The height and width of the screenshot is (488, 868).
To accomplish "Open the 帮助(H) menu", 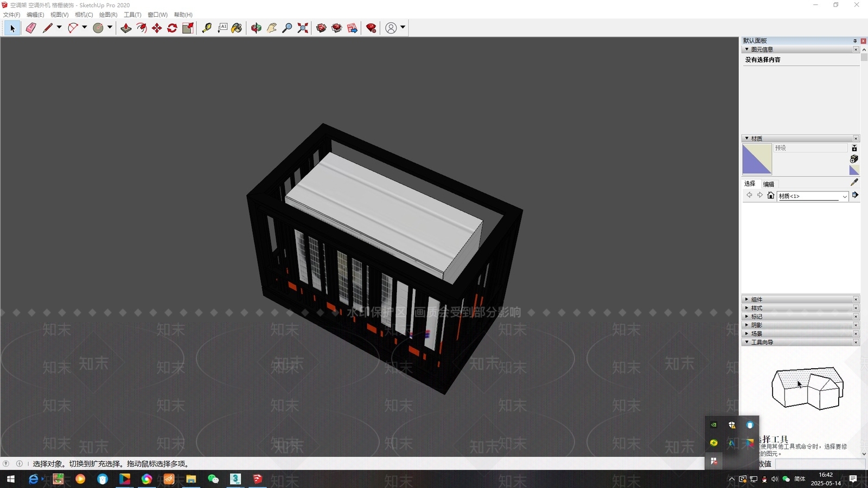I will click(x=183, y=15).
